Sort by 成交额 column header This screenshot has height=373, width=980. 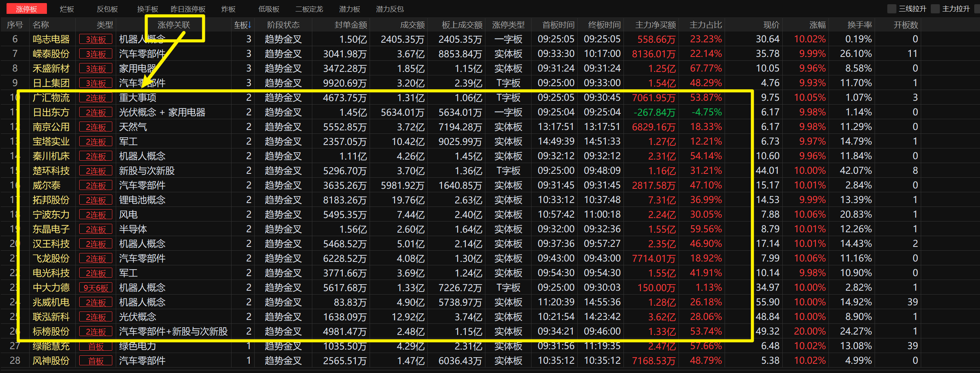point(412,25)
